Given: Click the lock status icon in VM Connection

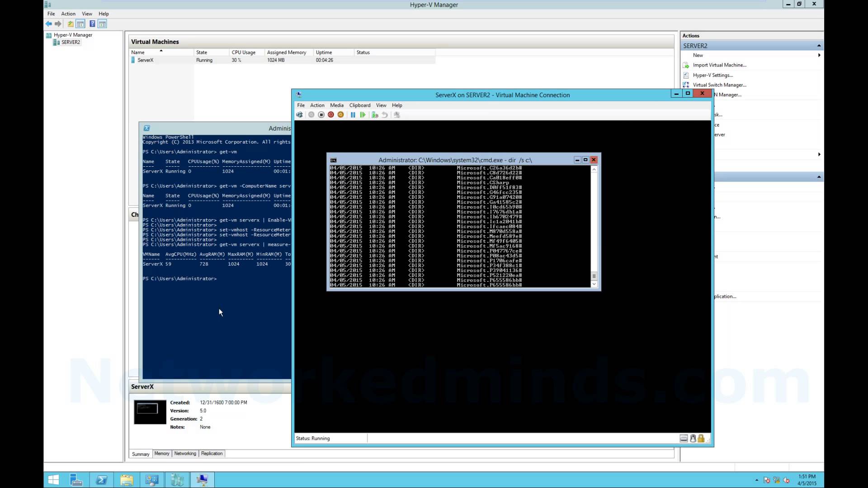Looking at the screenshot, I should pos(701,438).
